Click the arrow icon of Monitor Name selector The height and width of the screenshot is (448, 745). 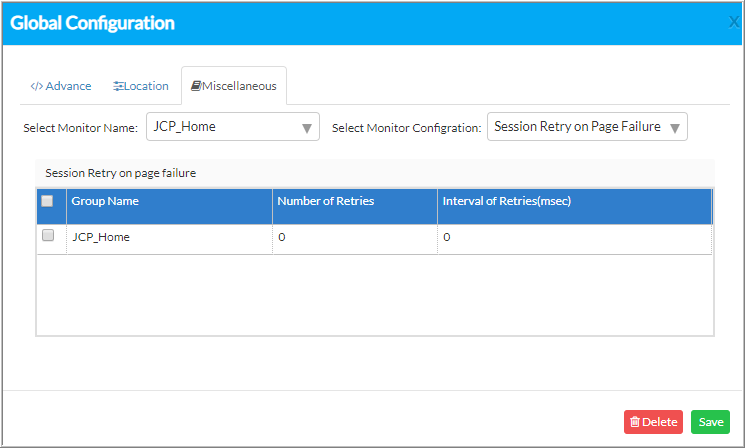(x=307, y=128)
